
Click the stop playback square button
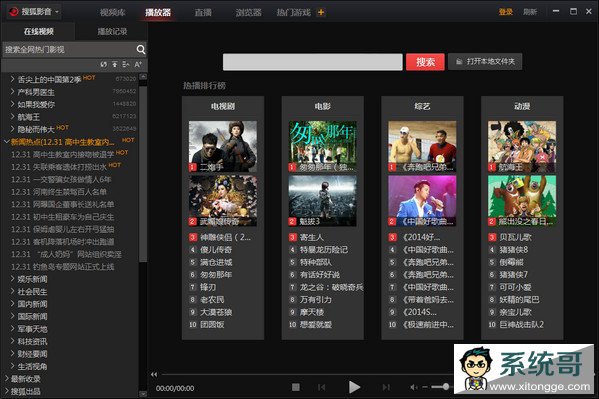click(x=296, y=387)
